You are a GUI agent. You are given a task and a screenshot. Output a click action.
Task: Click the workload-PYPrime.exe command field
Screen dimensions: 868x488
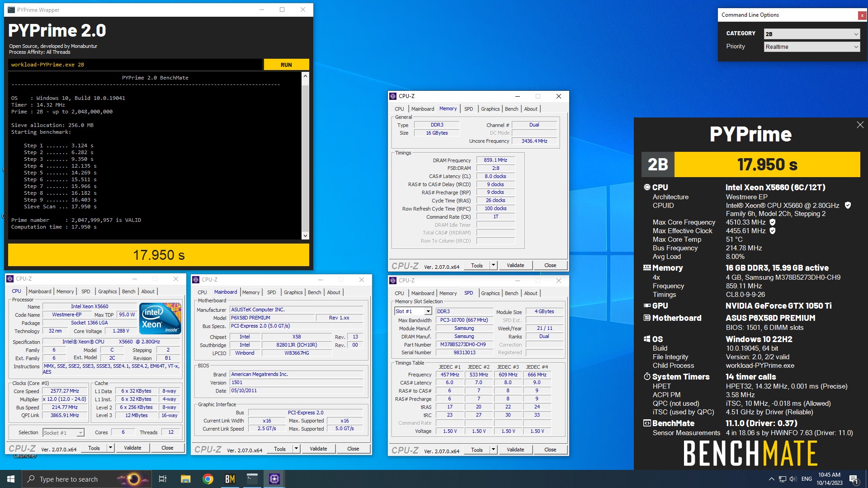135,65
